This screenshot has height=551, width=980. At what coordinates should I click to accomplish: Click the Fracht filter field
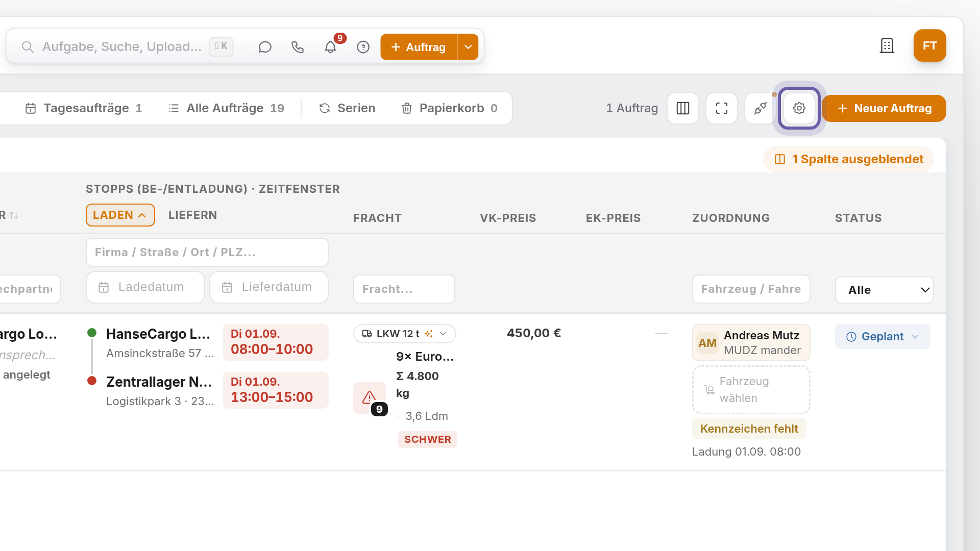[404, 289]
